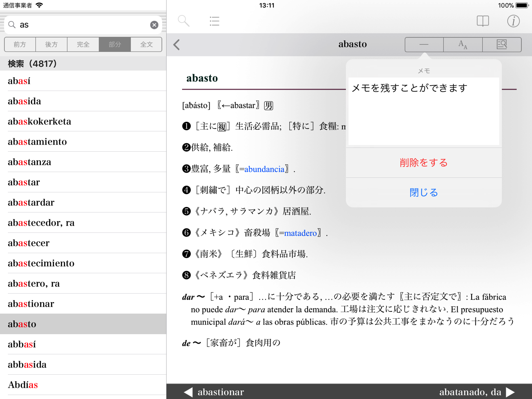532x399 pixels.
Task: Switch to 完全 exact match mode
Action: [x=83, y=44]
